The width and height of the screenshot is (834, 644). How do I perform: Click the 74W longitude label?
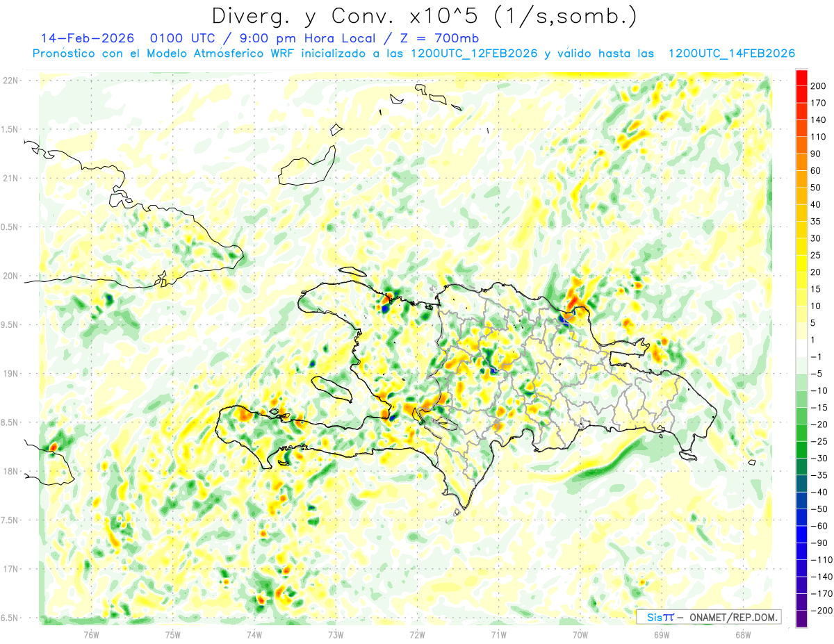pos(254,634)
